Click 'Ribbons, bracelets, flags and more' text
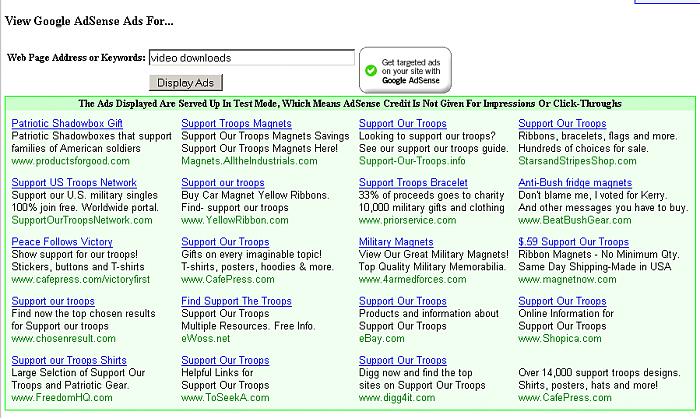Viewport: 700px width, 419px height. point(598,136)
